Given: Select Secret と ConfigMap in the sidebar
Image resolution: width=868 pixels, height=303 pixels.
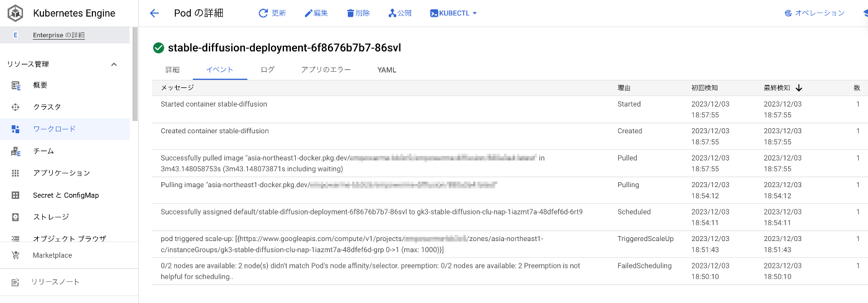Looking at the screenshot, I should pyautogui.click(x=66, y=195).
